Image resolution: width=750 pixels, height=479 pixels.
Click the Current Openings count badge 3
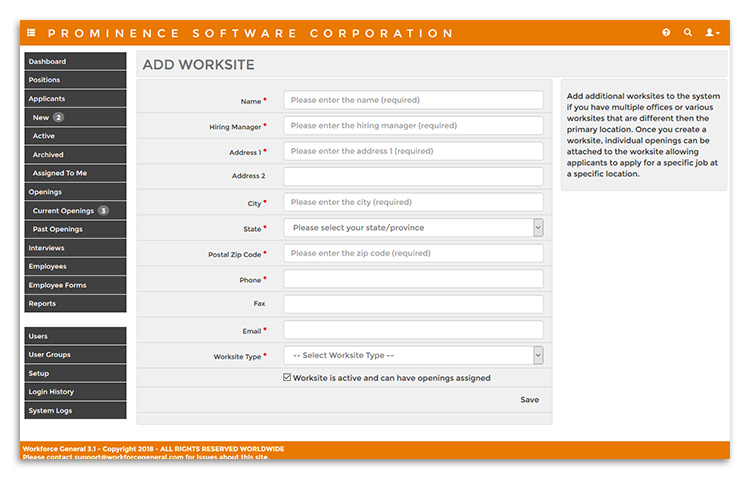[103, 211]
